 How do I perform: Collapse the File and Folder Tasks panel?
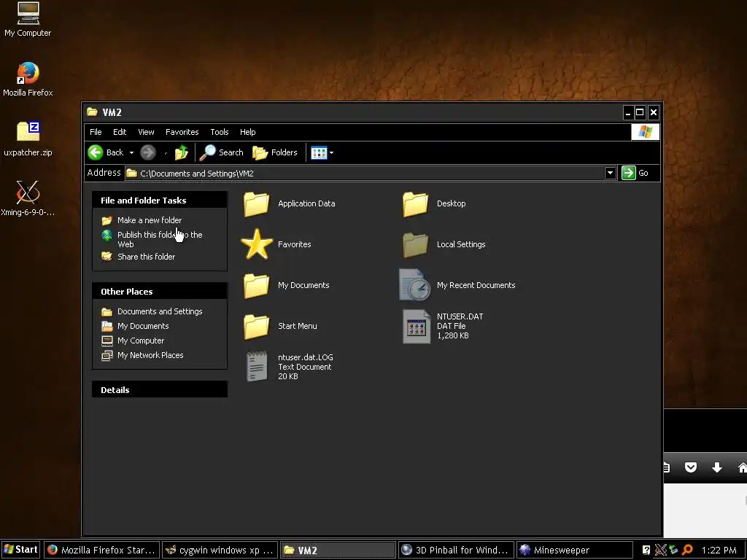pyautogui.click(x=160, y=200)
